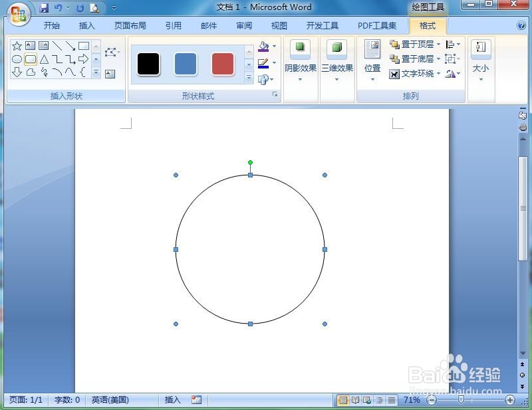Viewport: 532px width, 410px height.
Task: Pick the vertical text box shape
Action: tap(43, 45)
